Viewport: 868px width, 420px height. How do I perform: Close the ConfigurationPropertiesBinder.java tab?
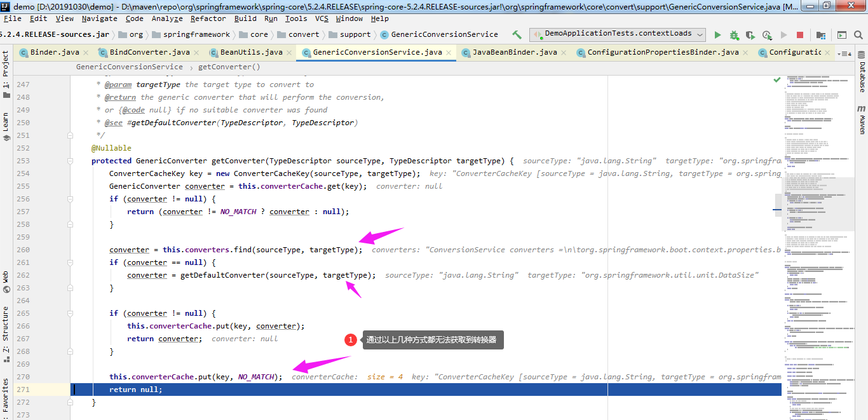[x=745, y=52]
